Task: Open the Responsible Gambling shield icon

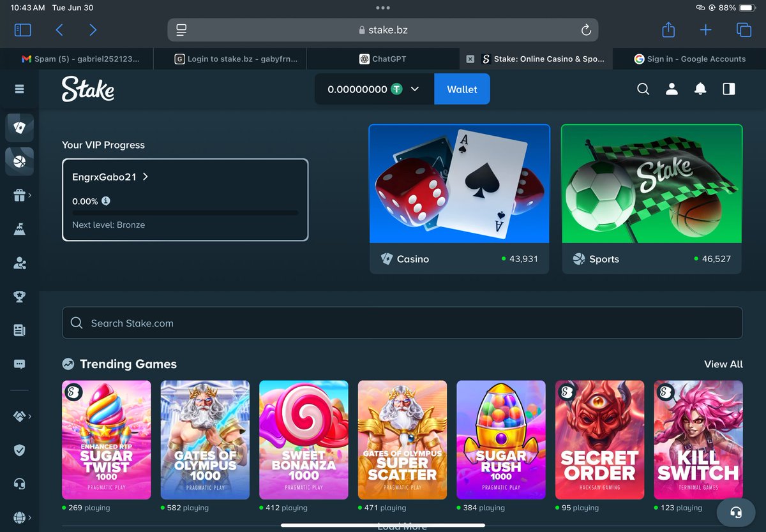Action: (19, 450)
